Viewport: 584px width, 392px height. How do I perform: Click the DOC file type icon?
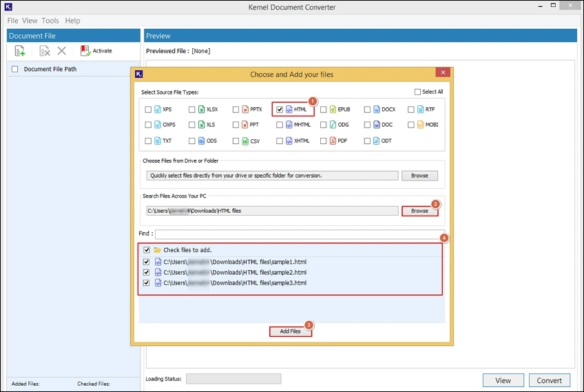coord(377,125)
